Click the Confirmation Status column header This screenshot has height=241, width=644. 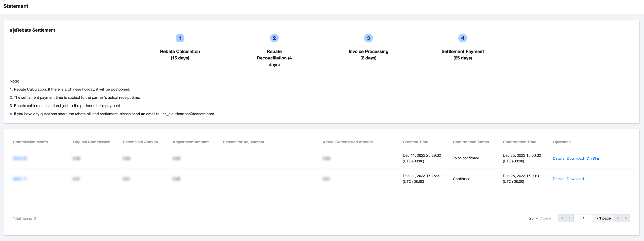point(471,142)
